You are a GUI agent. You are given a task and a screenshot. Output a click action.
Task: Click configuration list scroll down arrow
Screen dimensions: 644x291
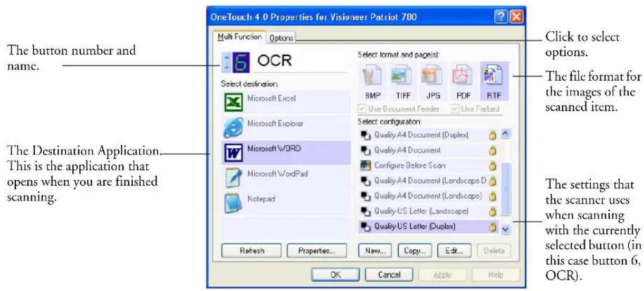(x=506, y=229)
